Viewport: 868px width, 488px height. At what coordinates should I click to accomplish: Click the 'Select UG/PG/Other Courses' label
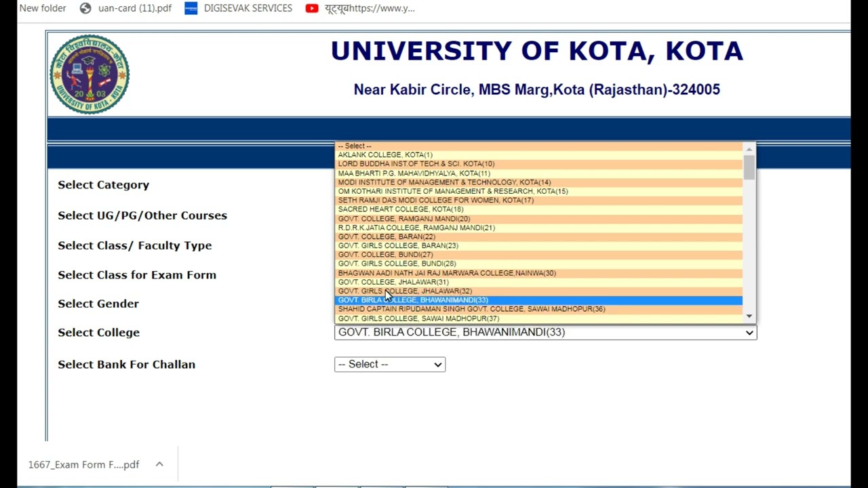coord(142,216)
